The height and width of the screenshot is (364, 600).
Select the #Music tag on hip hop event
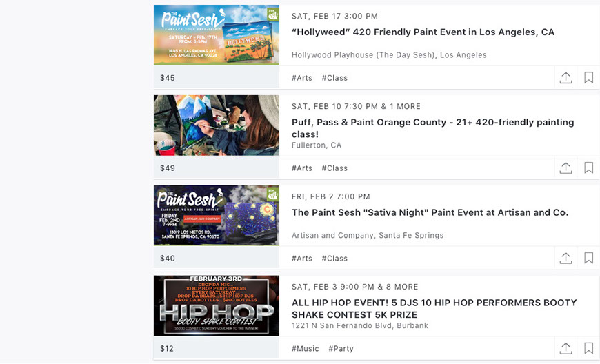306,349
